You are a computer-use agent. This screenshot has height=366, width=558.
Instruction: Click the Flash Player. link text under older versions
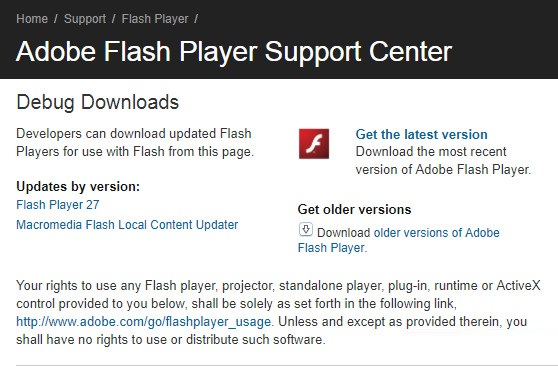tap(332, 247)
